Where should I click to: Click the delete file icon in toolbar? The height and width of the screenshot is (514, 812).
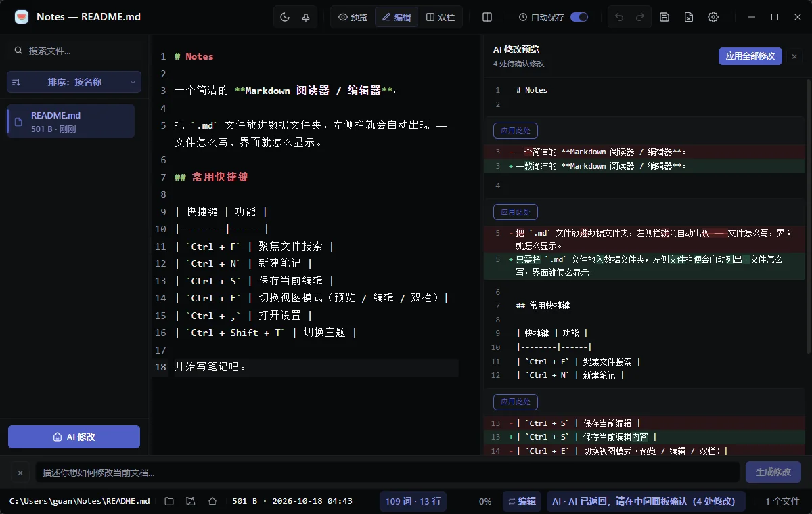(689, 17)
